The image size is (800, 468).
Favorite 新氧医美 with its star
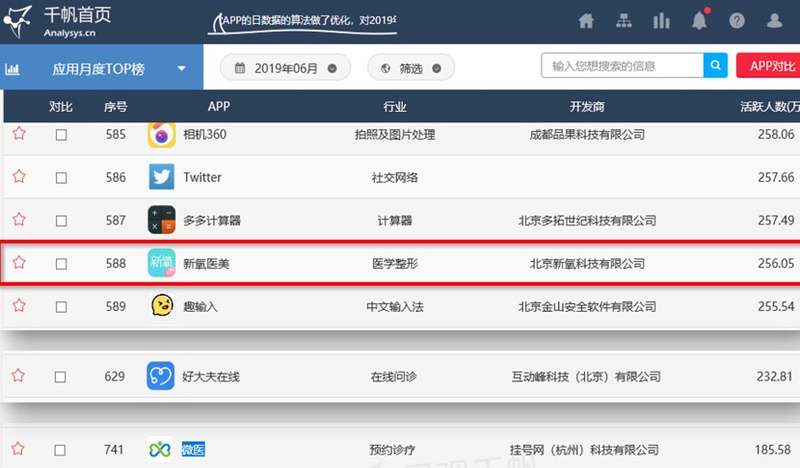point(19,263)
